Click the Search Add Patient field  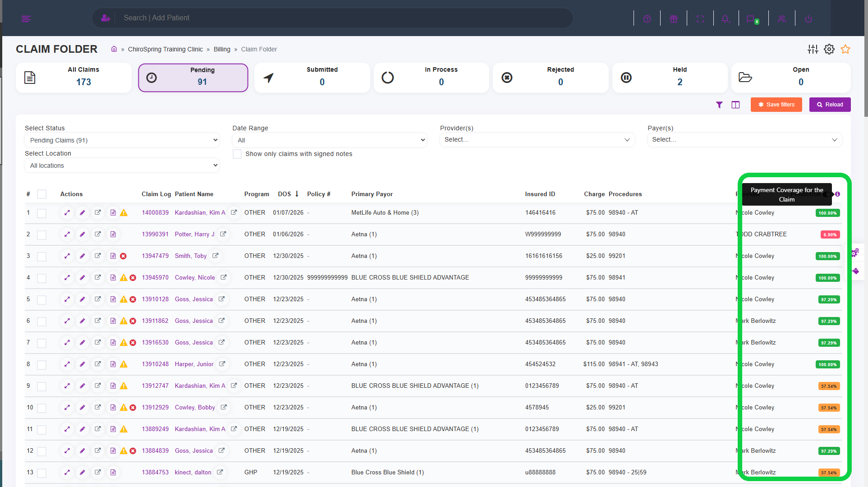pos(343,18)
